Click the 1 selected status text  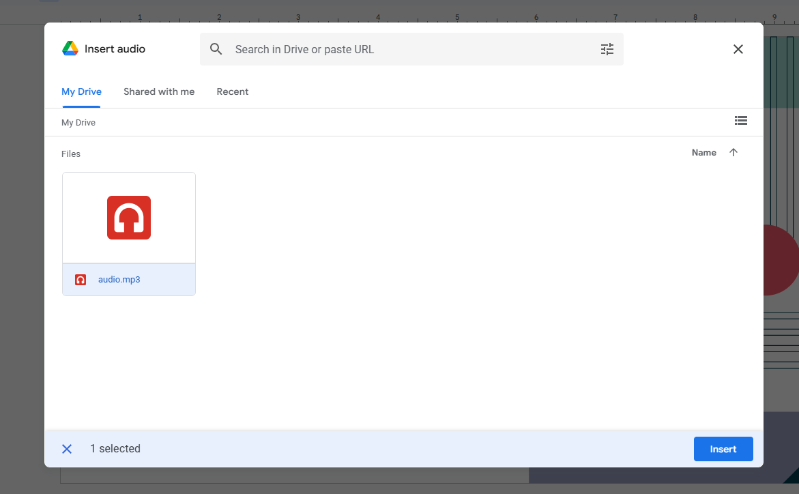115,449
